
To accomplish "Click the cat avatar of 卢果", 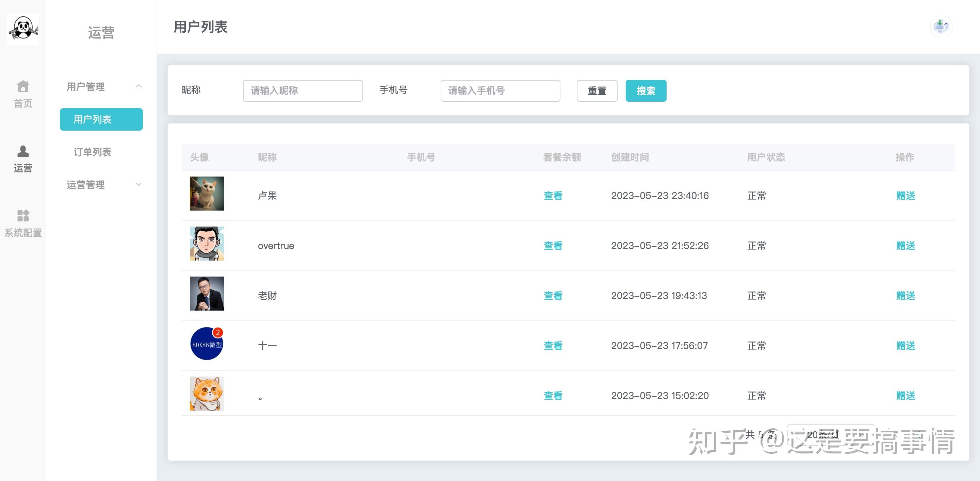I will (x=207, y=194).
